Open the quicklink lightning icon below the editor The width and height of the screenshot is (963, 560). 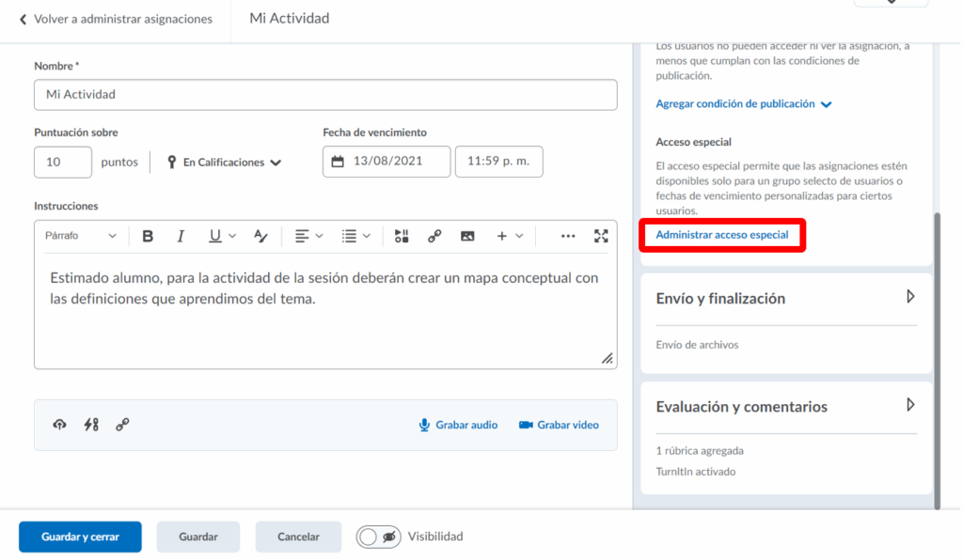click(91, 425)
